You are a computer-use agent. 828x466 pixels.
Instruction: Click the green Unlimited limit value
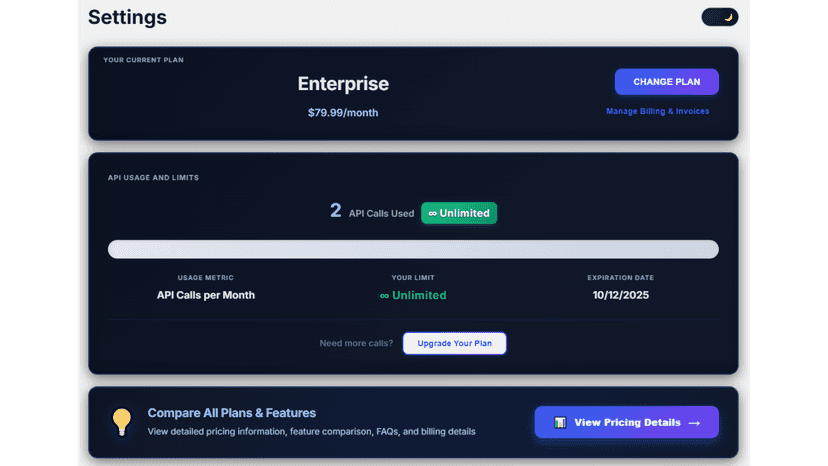(413, 295)
